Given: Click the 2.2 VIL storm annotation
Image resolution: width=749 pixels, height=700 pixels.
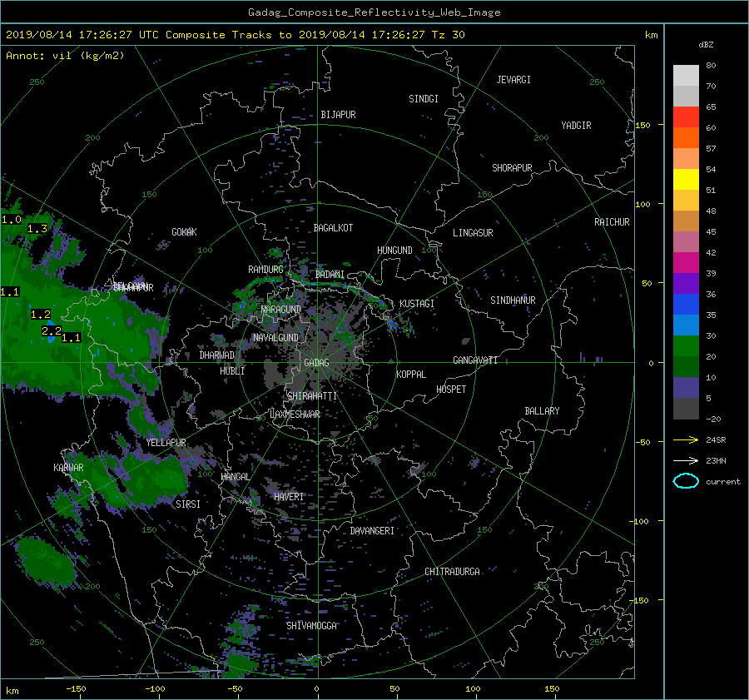Looking at the screenshot, I should (x=52, y=330).
